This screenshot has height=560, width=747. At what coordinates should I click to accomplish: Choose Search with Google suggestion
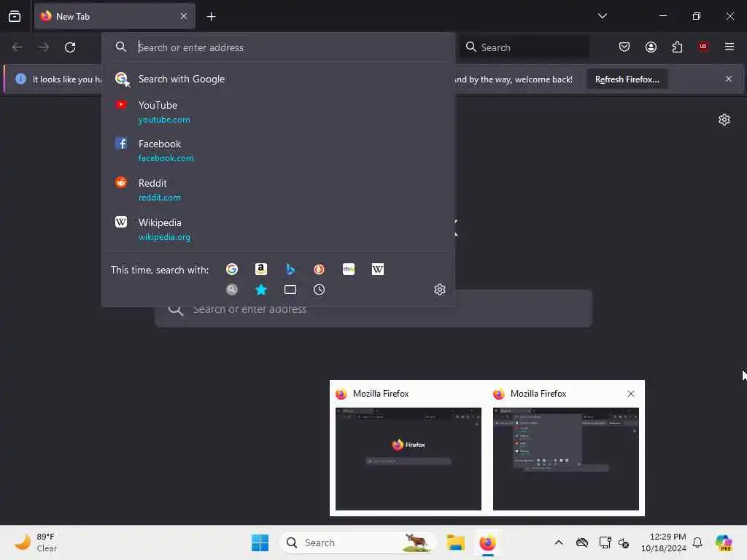[x=278, y=79]
